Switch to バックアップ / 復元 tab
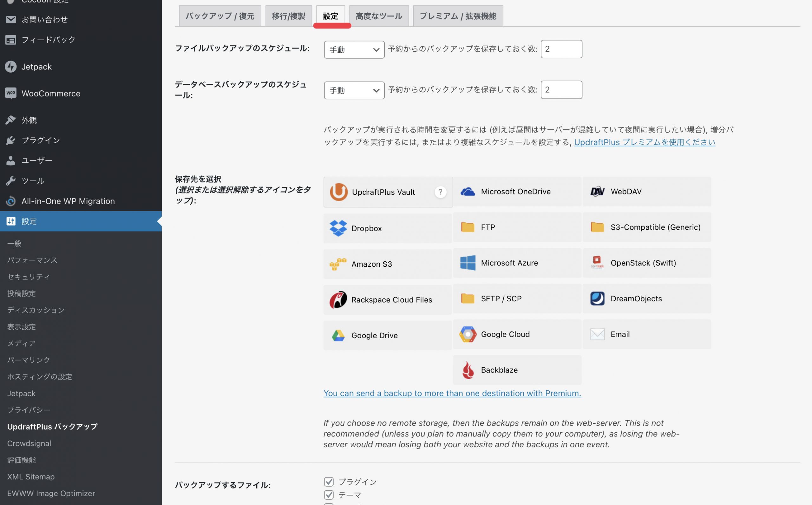Viewport: 812px width, 505px height. tap(220, 16)
